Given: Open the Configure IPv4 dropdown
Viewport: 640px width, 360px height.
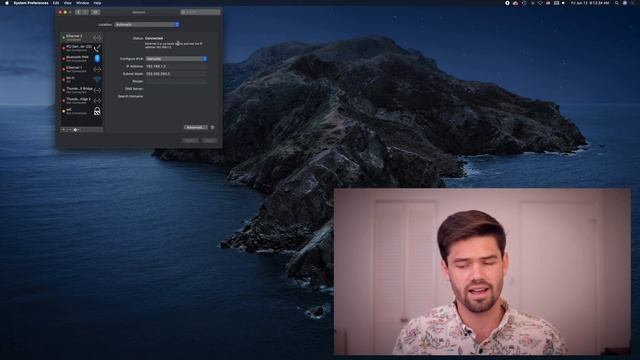Looking at the screenshot, I should click(x=176, y=59).
